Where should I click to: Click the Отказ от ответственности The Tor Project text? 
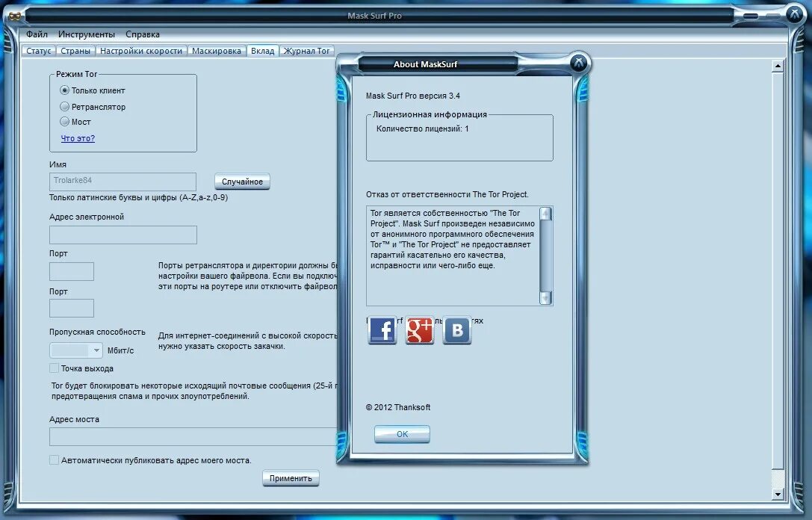pyautogui.click(x=447, y=194)
